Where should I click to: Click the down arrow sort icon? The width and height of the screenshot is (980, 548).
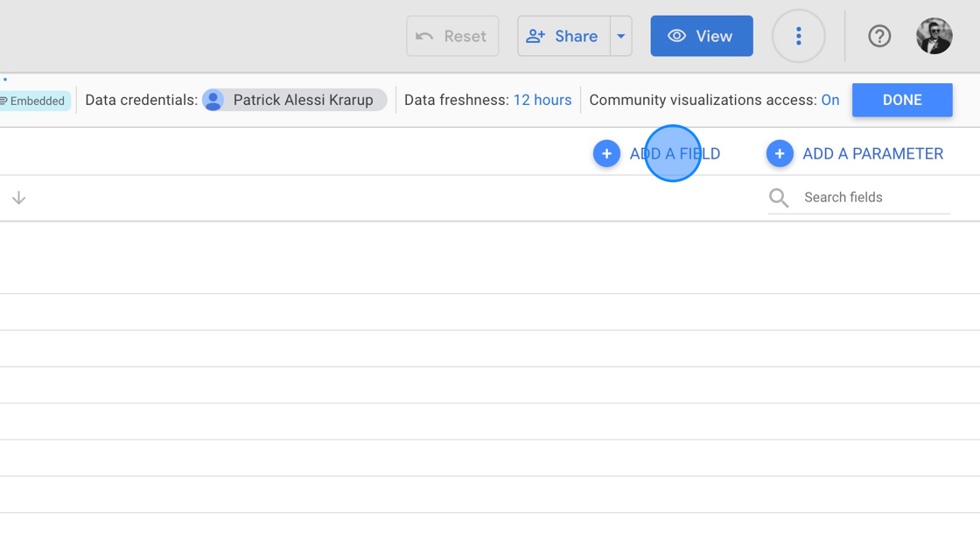pyautogui.click(x=18, y=198)
